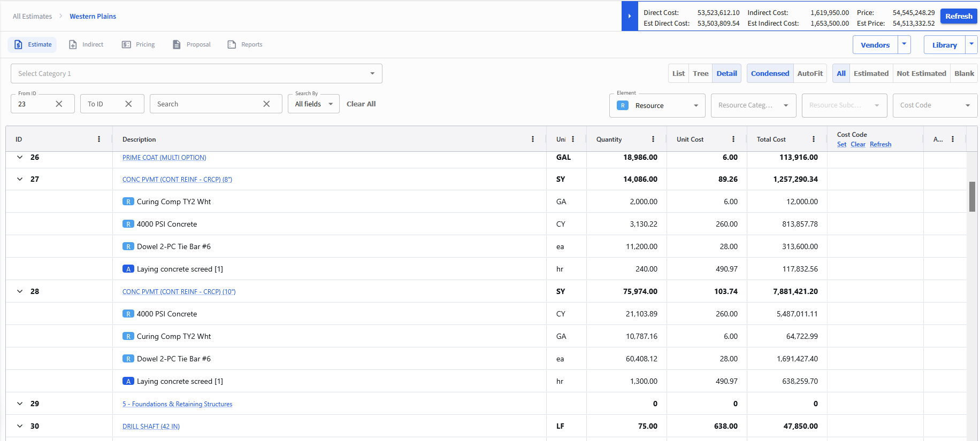
Task: Collapse row 28 chevron
Action: pos(20,291)
